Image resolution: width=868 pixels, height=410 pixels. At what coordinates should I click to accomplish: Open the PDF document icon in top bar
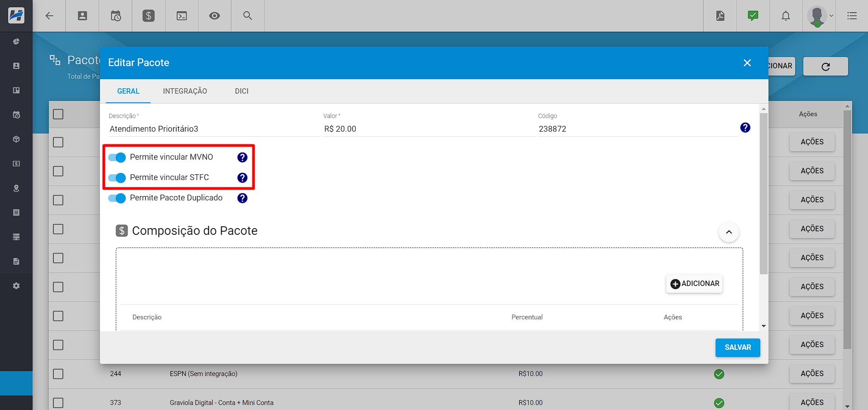pyautogui.click(x=720, y=16)
